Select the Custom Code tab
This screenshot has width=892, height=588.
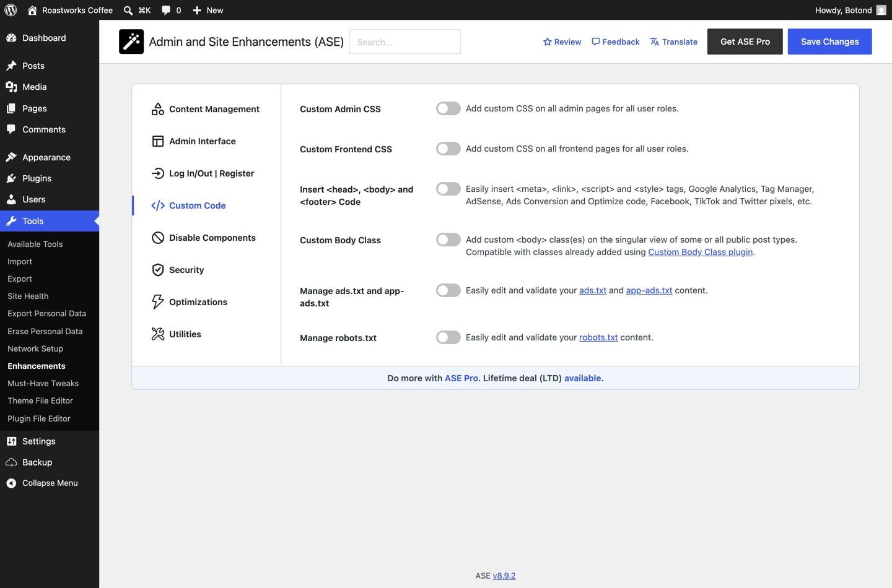206,205
